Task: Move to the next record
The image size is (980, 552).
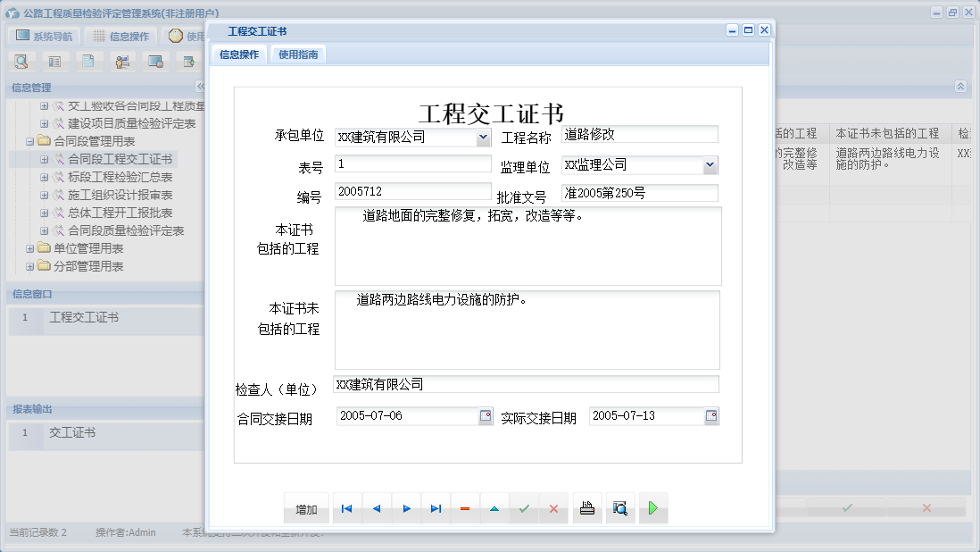Action: pyautogui.click(x=406, y=507)
